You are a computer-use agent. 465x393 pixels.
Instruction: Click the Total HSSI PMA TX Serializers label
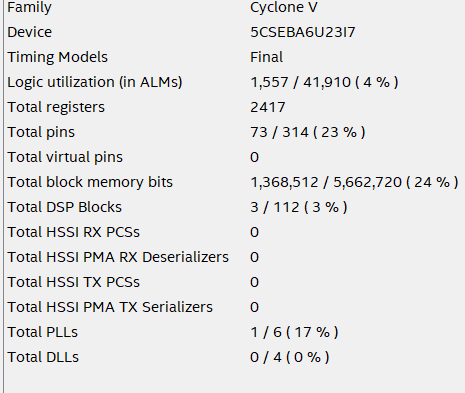110,307
